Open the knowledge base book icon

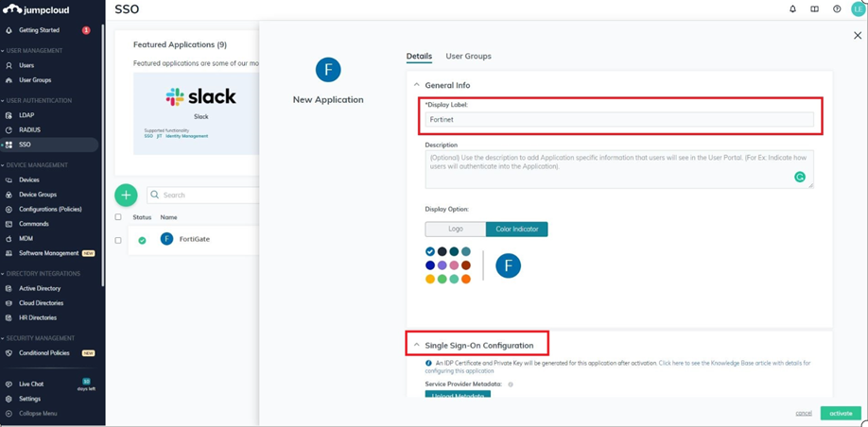(814, 9)
